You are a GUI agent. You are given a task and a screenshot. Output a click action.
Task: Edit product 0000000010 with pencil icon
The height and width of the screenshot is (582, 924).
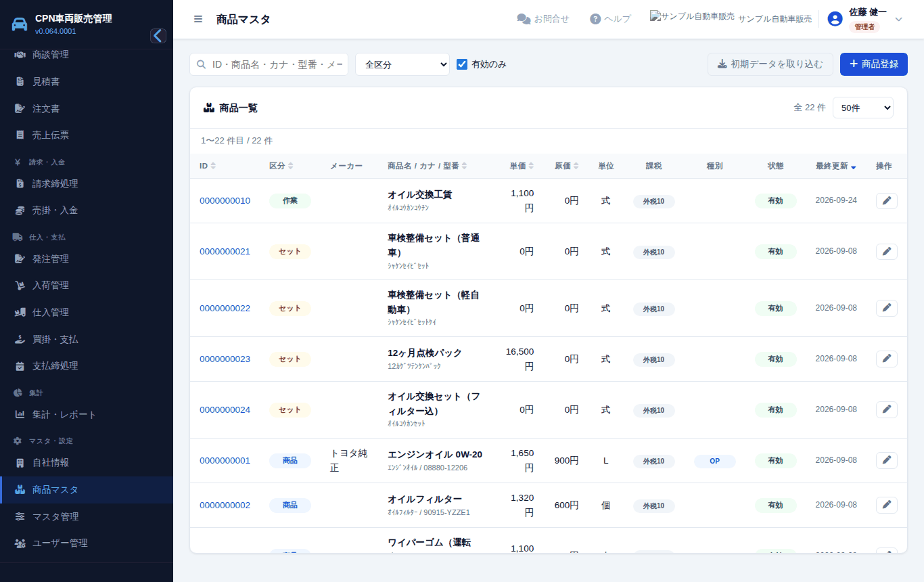click(887, 201)
